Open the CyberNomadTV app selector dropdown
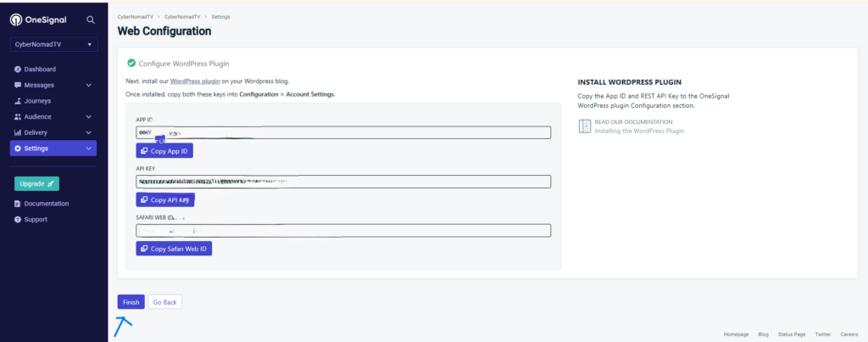Screen dimensions: 868x342 (x=54, y=45)
